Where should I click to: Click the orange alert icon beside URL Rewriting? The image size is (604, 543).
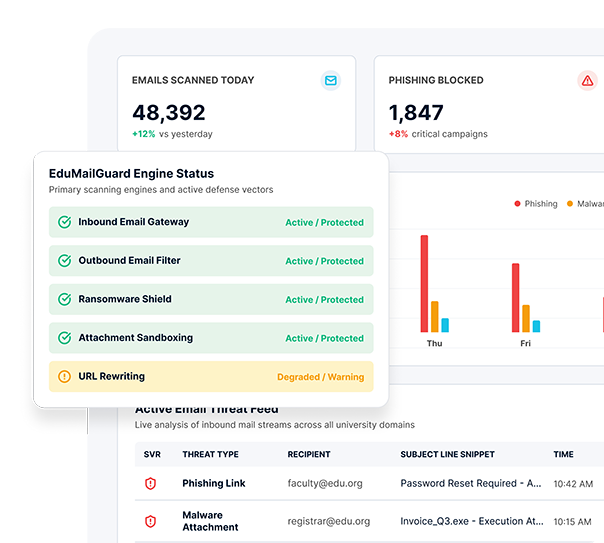coord(64,376)
